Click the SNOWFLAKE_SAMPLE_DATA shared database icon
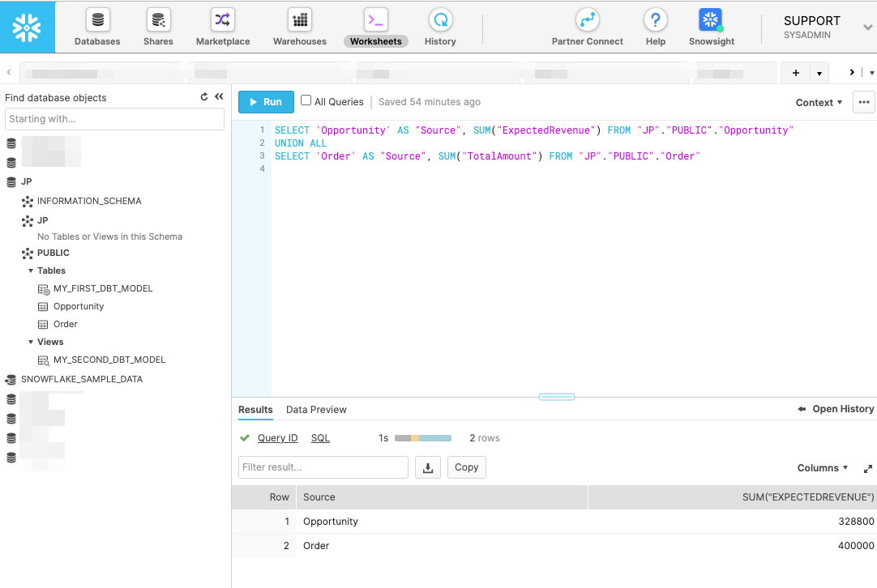 pyautogui.click(x=11, y=380)
